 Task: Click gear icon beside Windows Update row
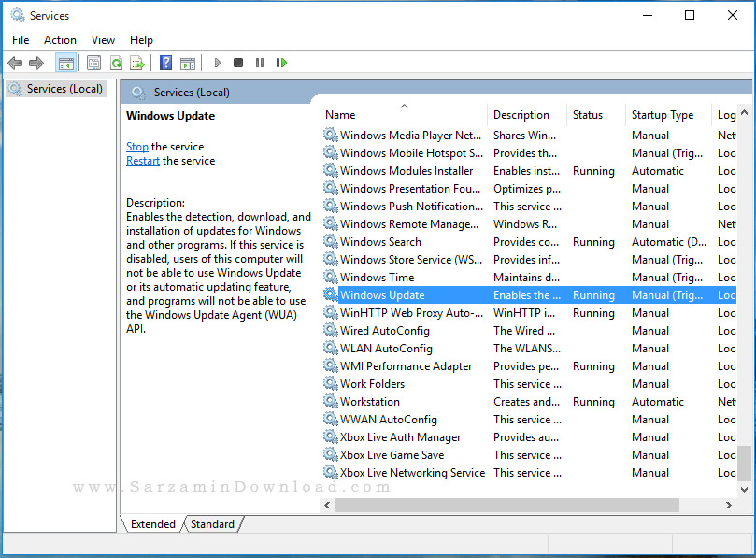(330, 294)
